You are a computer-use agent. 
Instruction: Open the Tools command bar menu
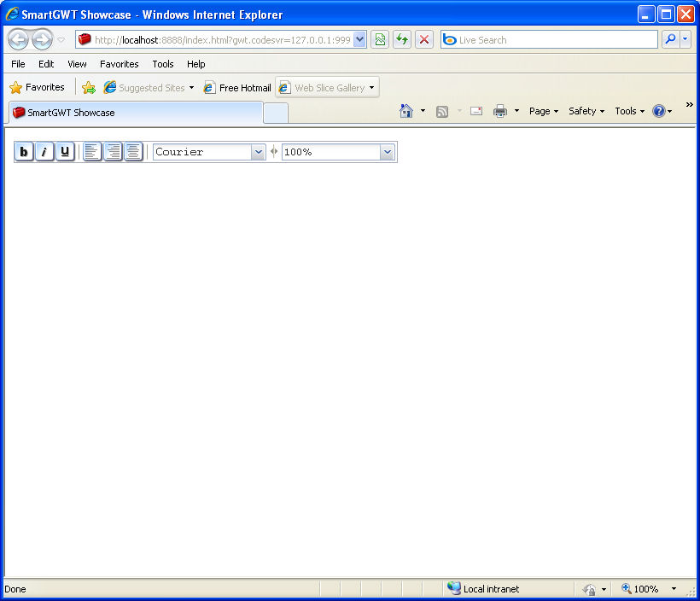coord(630,111)
